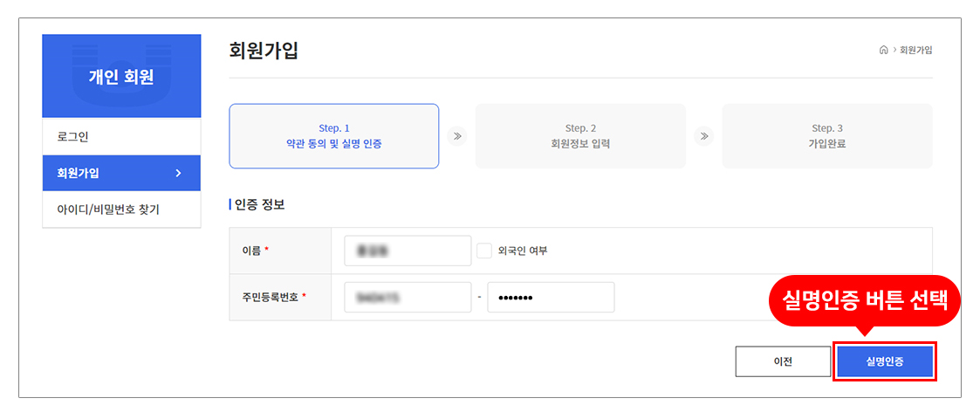The image size is (980, 419).
Task: Click the chevron on the 회원가입 sidebar item
Action: click(x=178, y=173)
